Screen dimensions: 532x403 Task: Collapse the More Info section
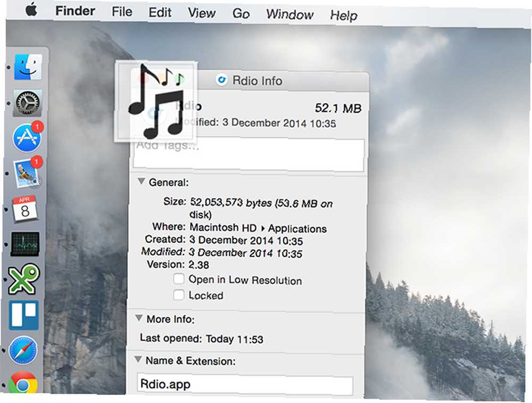[139, 318]
